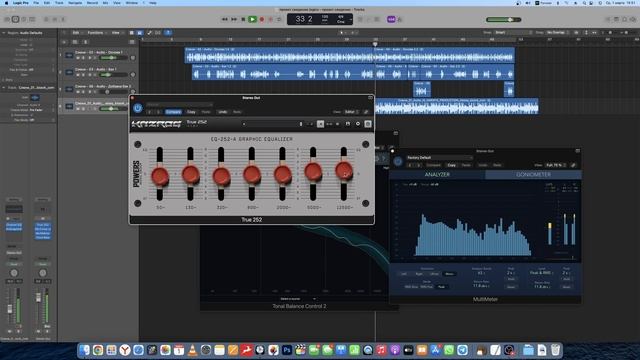
Task: Open the Mix menu in menu bar
Action: [105, 3]
